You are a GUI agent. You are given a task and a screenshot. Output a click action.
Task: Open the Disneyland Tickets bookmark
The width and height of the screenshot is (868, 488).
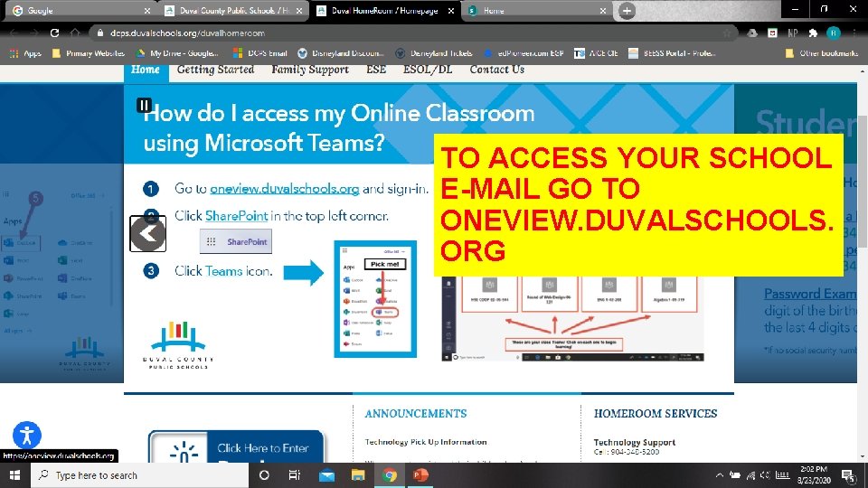(x=434, y=53)
